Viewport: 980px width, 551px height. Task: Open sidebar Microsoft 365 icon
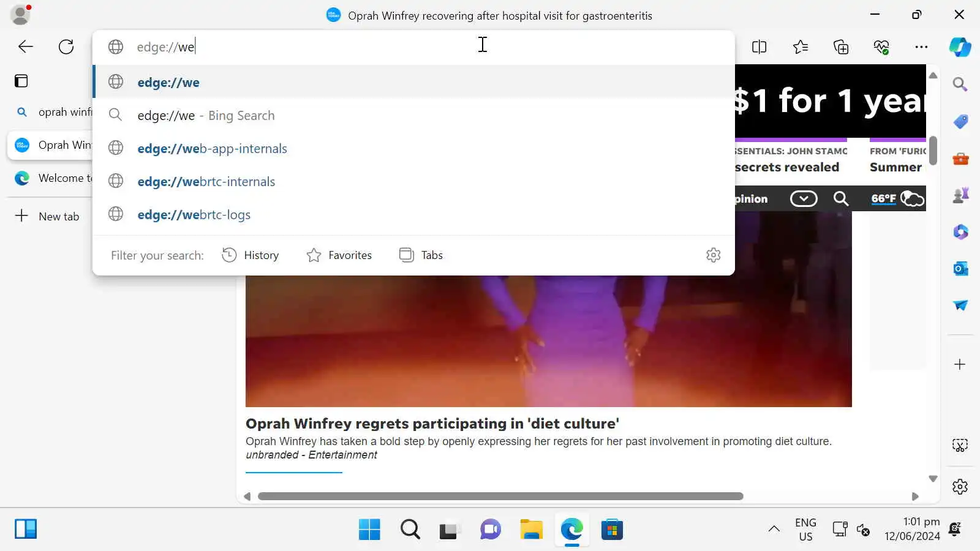(x=960, y=232)
